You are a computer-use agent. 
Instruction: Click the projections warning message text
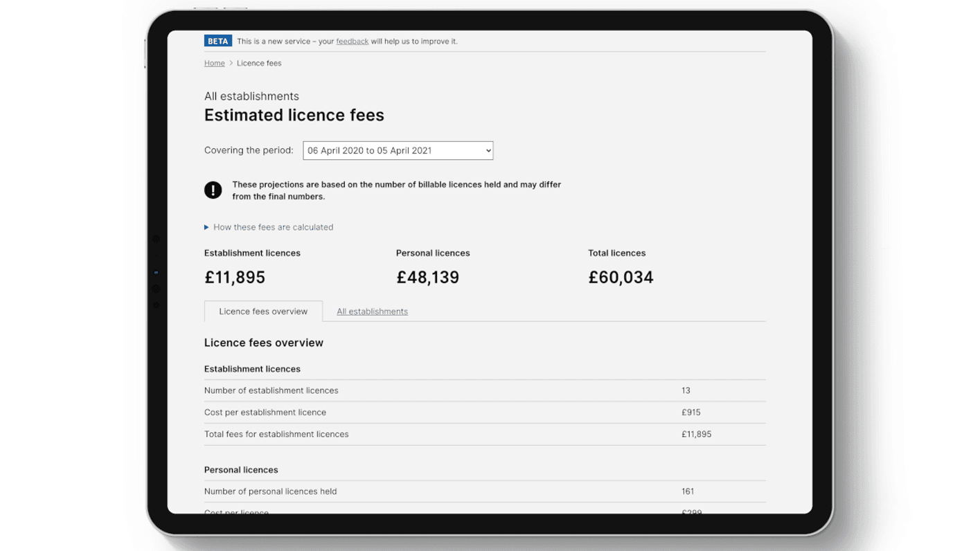click(397, 190)
